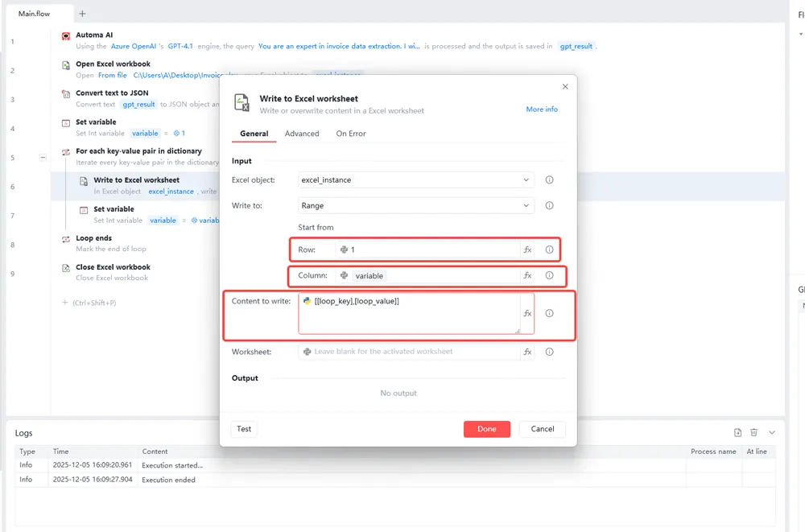Switch to the General tab
805x532 pixels.
pyautogui.click(x=254, y=134)
